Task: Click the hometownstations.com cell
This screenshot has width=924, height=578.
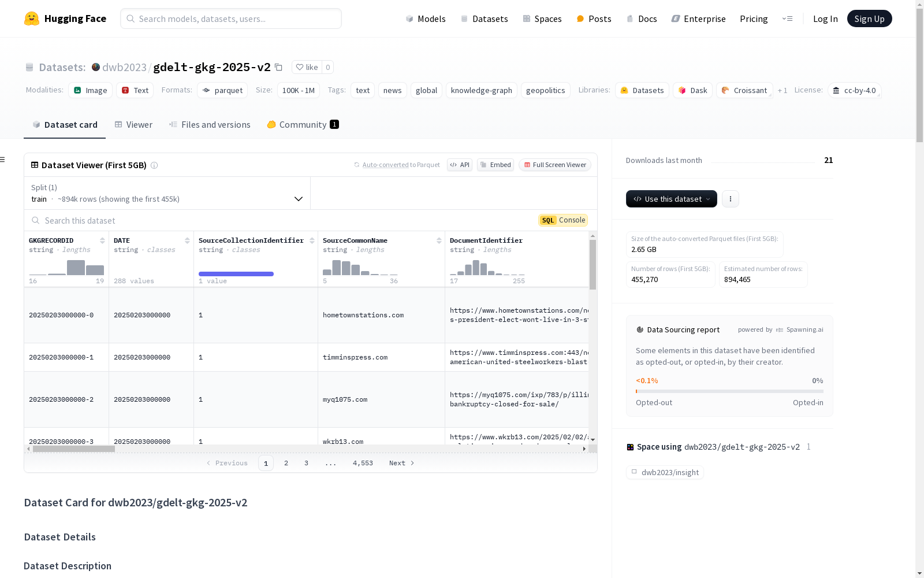Action: [x=381, y=315]
